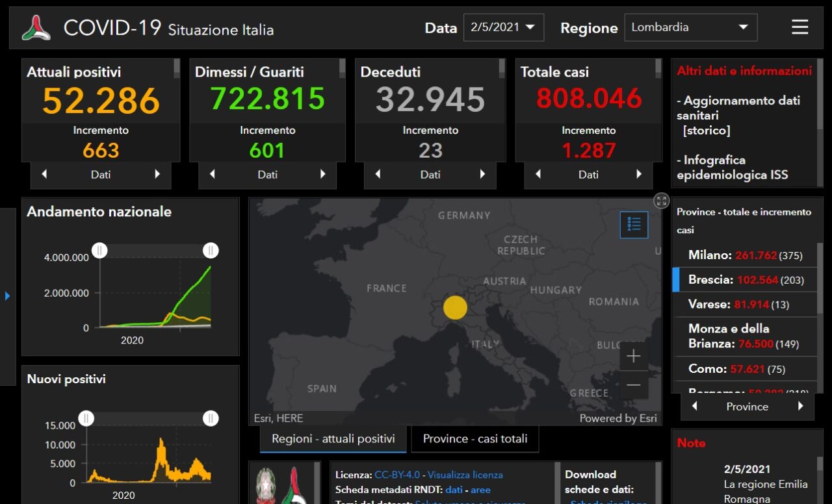The image size is (832, 504).
Task: Open Visualizza licenza link
Action: [x=465, y=475]
